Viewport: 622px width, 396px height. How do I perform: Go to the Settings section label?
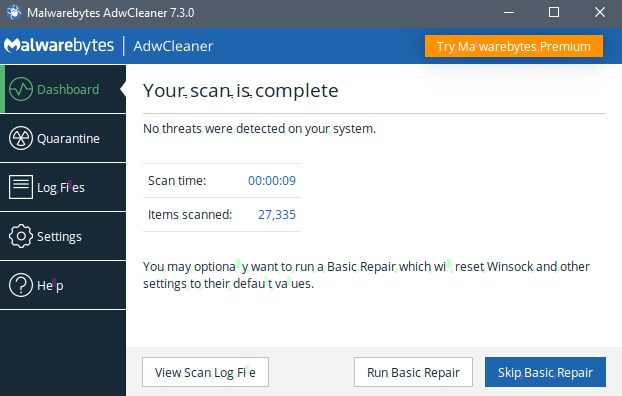pos(59,236)
